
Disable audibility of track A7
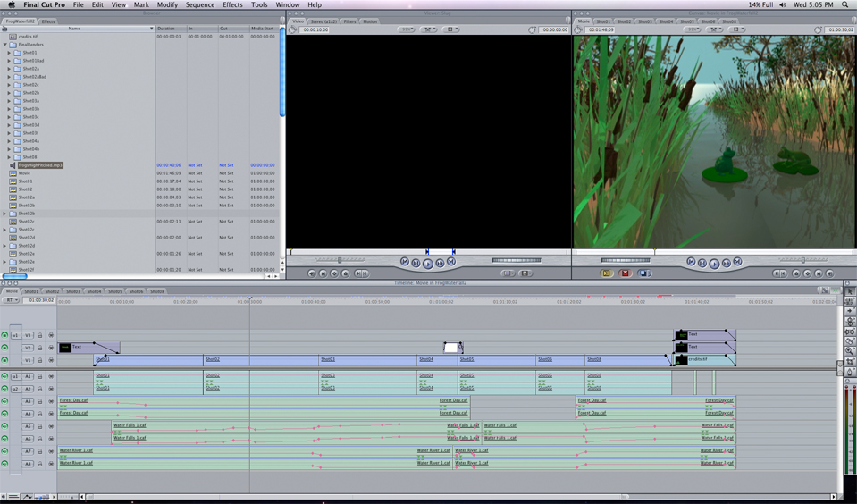point(4,451)
